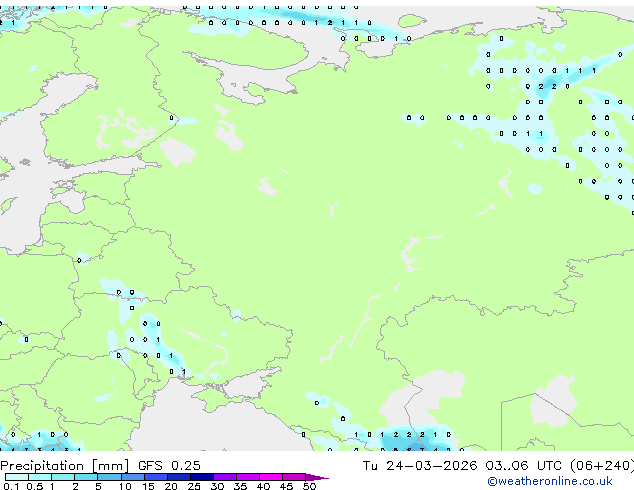Screen dimensions: 634x490
Task: Click the 0.1–0.5 mm lightest legend swatch
Action: pos(17,477)
